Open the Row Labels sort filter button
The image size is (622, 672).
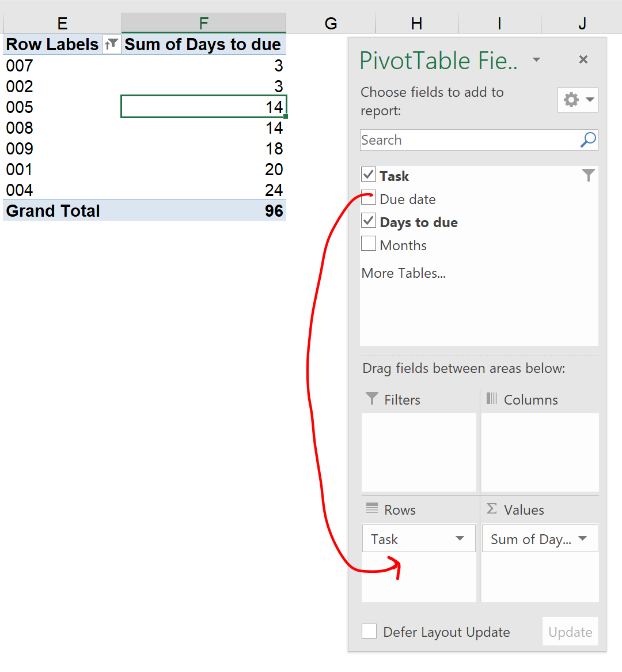[111, 44]
